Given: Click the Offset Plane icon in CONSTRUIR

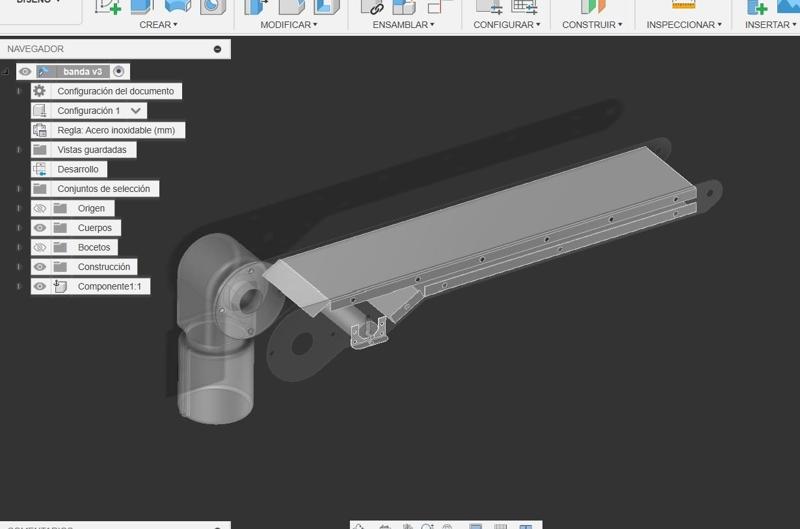Looking at the screenshot, I should click(592, 7).
